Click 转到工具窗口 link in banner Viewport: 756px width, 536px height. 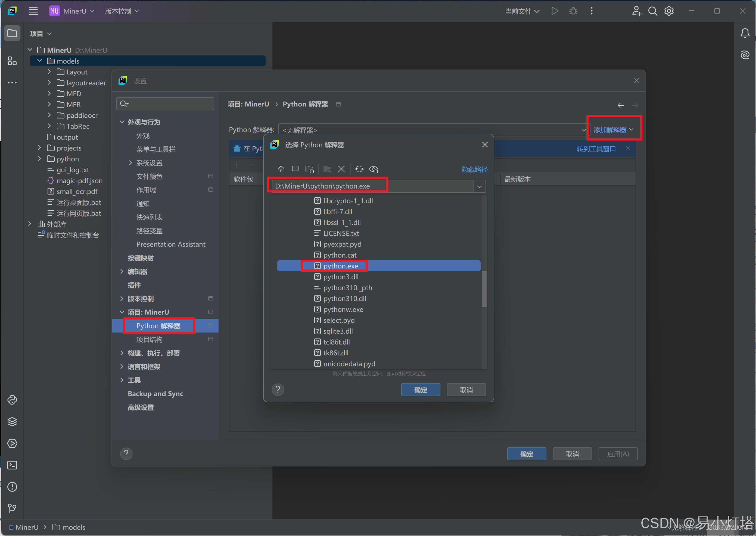tap(596, 149)
